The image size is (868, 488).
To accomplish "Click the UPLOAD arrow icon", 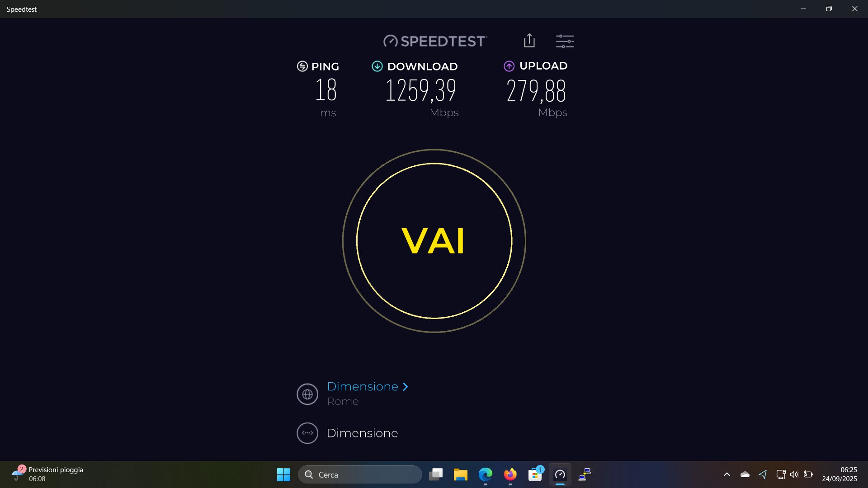I will pyautogui.click(x=509, y=66).
